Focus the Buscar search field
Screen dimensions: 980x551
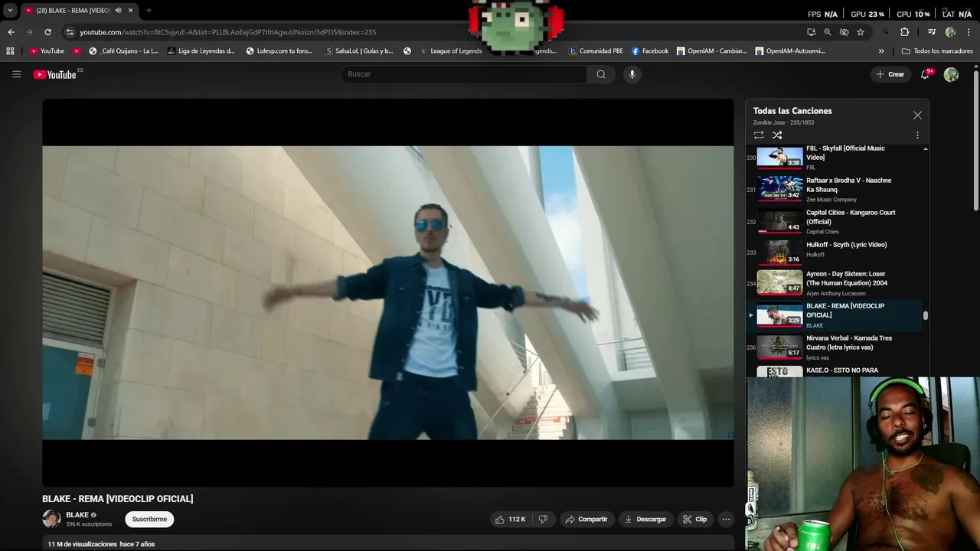[x=463, y=74]
